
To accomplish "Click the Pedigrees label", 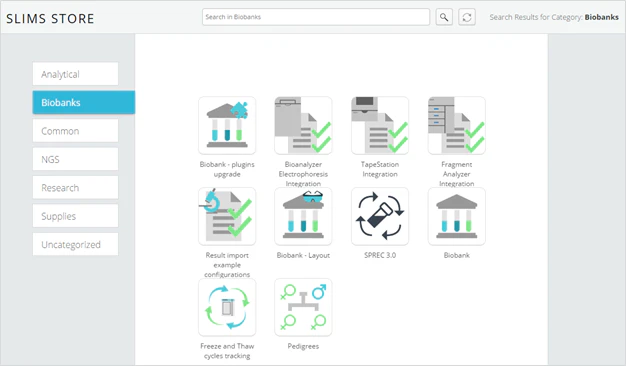I will point(303,346).
